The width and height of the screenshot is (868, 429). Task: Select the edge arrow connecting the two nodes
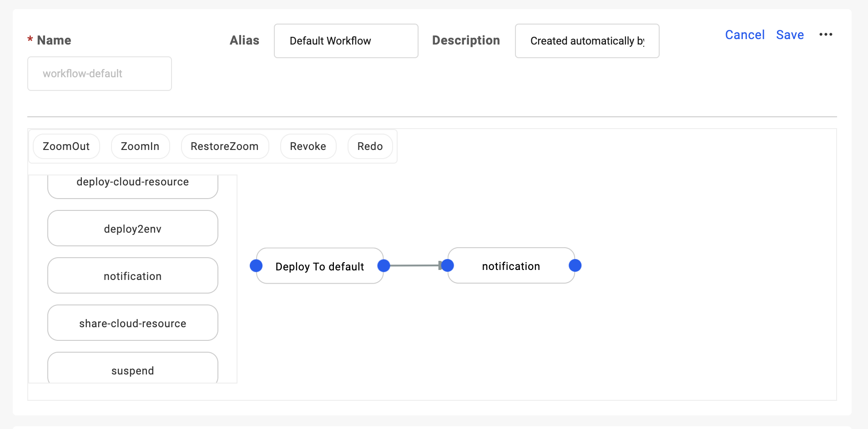(x=415, y=265)
